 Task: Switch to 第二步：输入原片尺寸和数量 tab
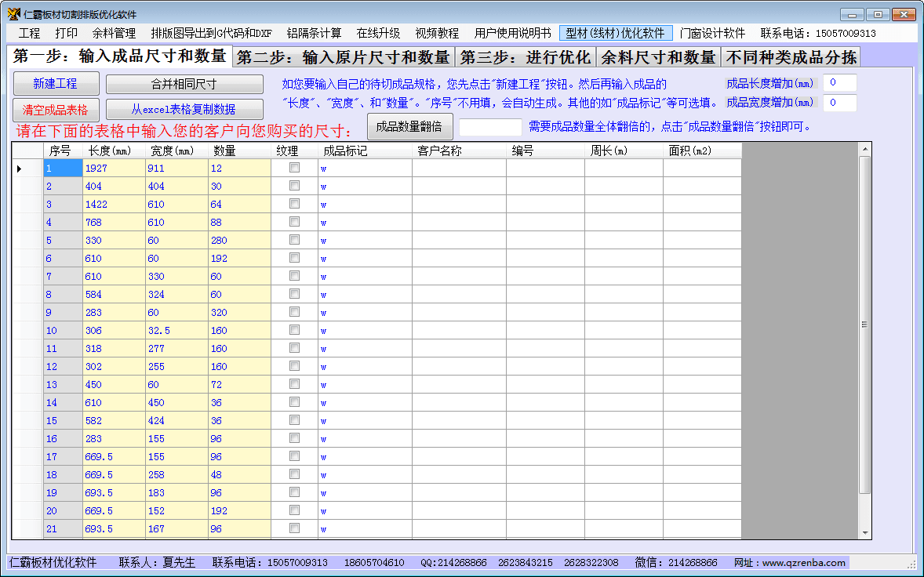(343, 57)
